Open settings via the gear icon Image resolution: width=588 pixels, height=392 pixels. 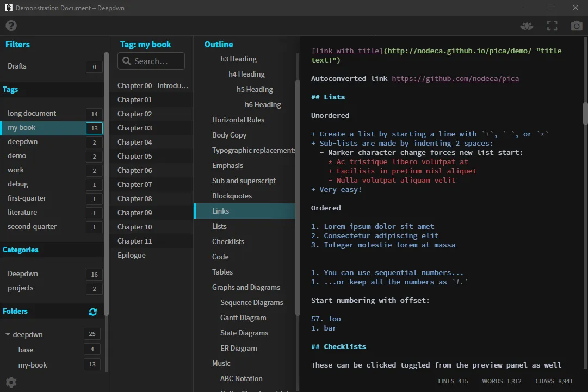tap(10, 382)
